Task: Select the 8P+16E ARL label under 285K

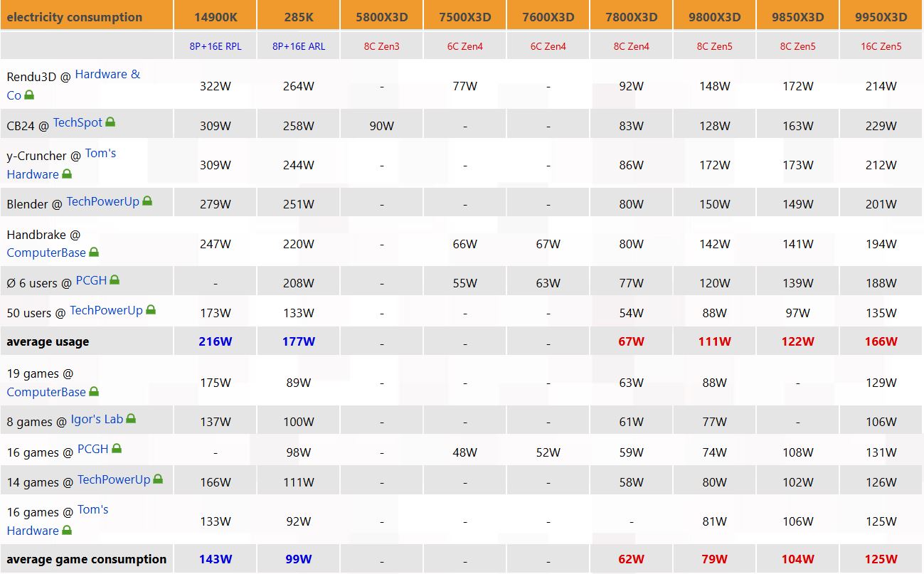Action: 299,46
